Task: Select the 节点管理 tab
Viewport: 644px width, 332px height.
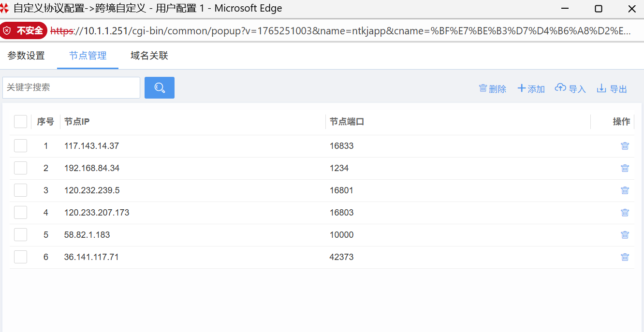Action: (88, 56)
